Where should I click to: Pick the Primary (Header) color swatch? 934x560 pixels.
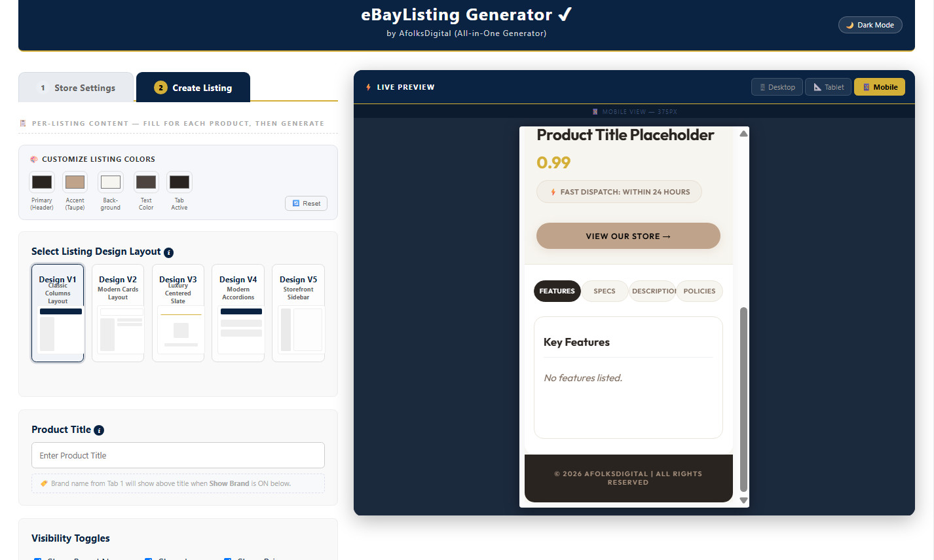tap(42, 182)
